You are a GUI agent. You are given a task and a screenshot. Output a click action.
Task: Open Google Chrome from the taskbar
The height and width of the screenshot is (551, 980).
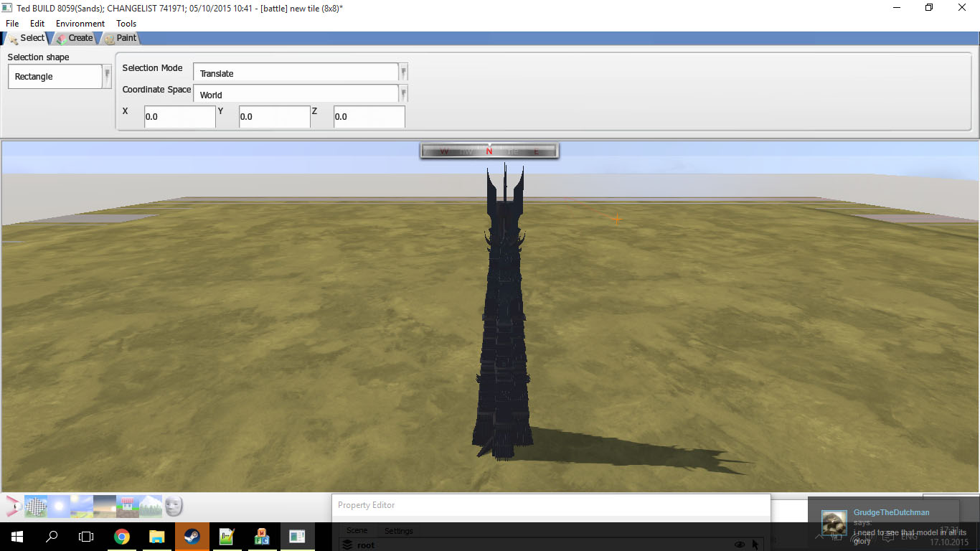[121, 536]
